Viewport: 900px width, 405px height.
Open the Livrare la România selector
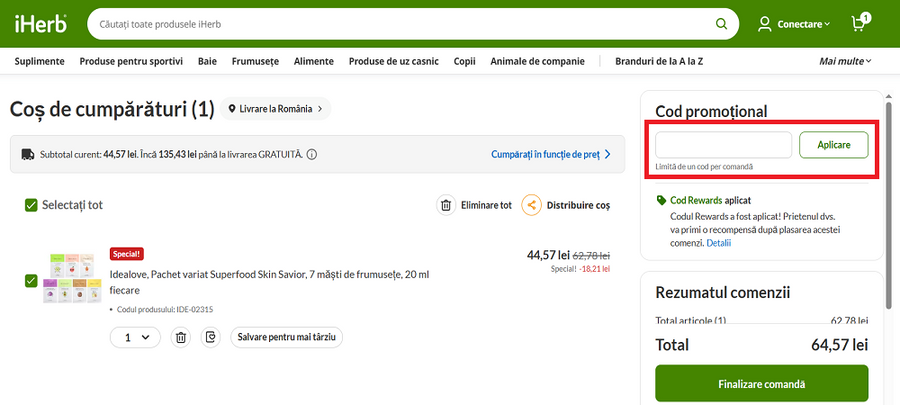coord(276,108)
